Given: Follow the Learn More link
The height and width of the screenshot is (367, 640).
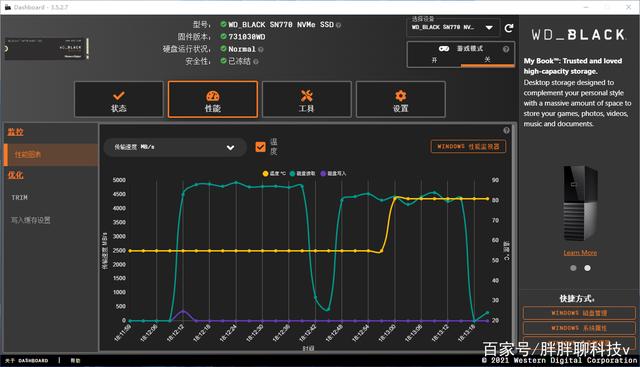Looking at the screenshot, I should click(580, 253).
